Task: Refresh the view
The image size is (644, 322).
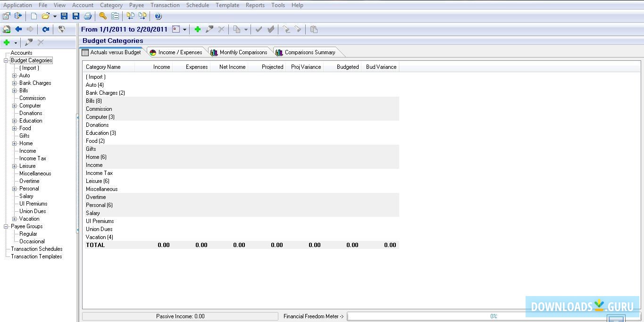Action: 46,29
